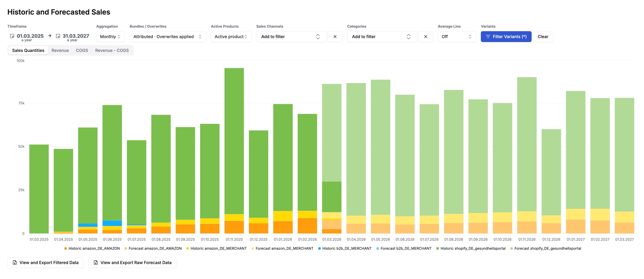This screenshot has width=644, height=279.
Task: Click the X icon to clear Sales Channels filter
Action: pos(335,36)
